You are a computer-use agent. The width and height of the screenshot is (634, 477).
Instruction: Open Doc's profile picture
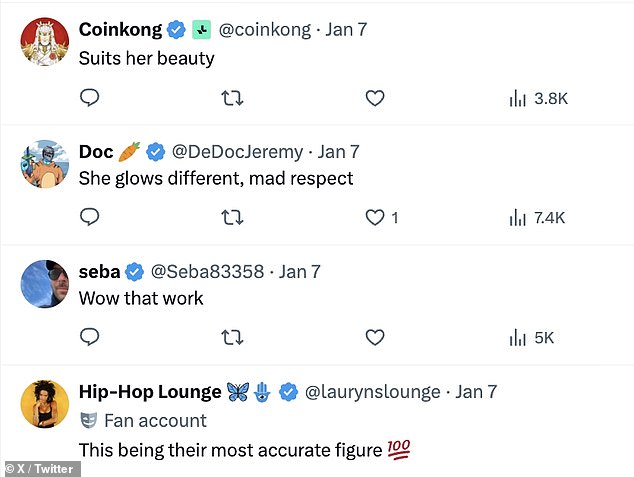pyautogui.click(x=44, y=164)
